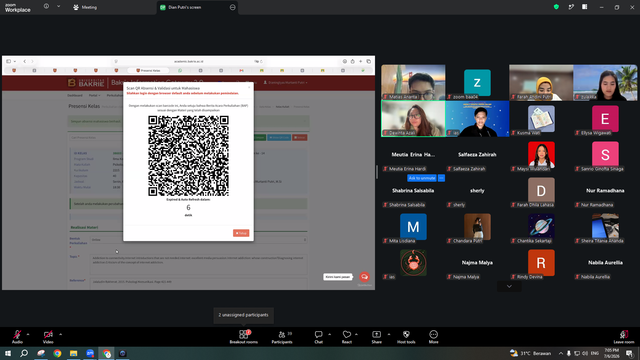Screen dimensions: 640x360
Task: Click the Presensi Kelas browser tab
Action: 148,71
